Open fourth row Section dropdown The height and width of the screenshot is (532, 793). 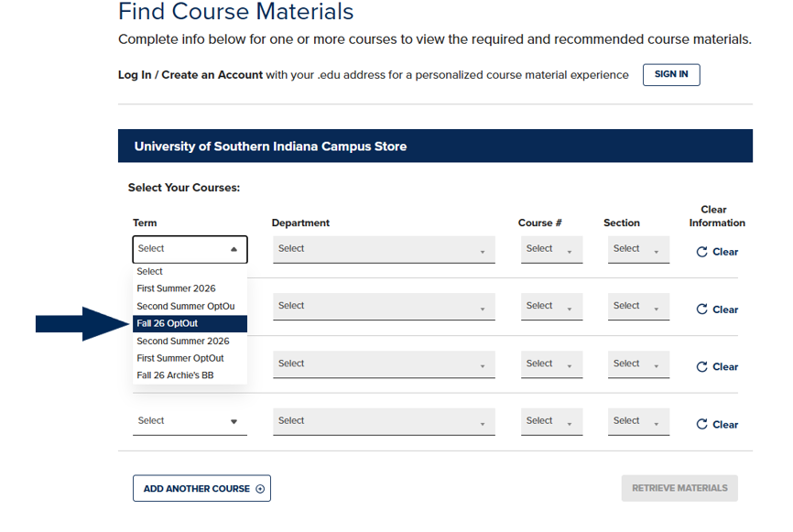tap(638, 421)
